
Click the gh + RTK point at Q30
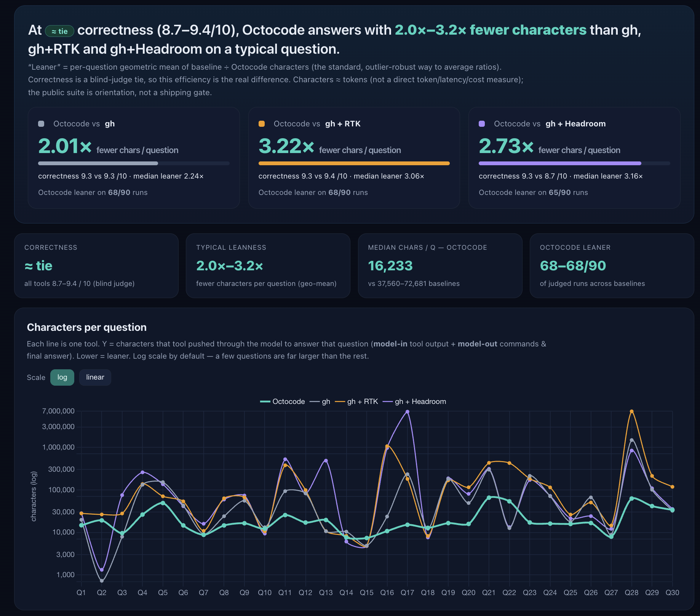(x=673, y=487)
